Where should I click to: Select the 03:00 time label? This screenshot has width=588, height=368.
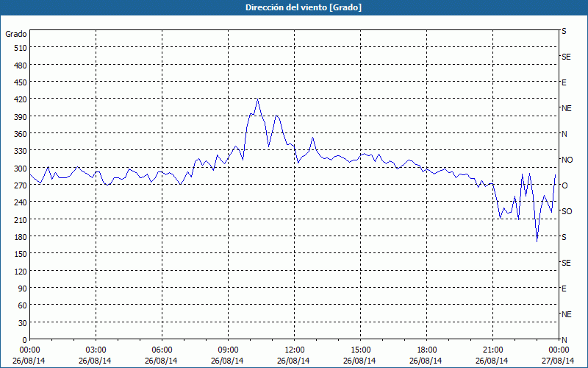[x=96, y=350]
